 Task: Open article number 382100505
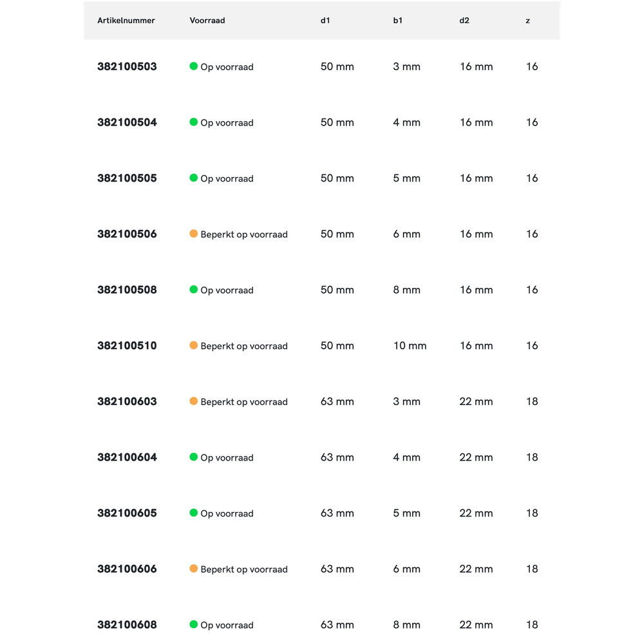coord(127,178)
